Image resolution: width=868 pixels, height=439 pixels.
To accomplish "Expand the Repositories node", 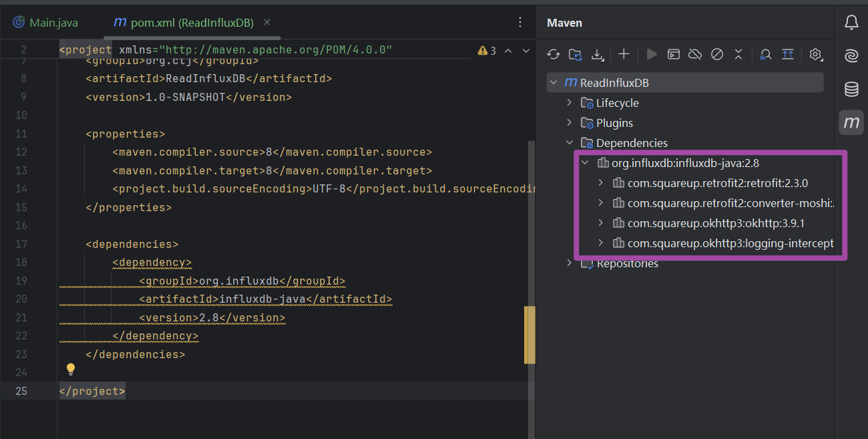I will click(570, 263).
